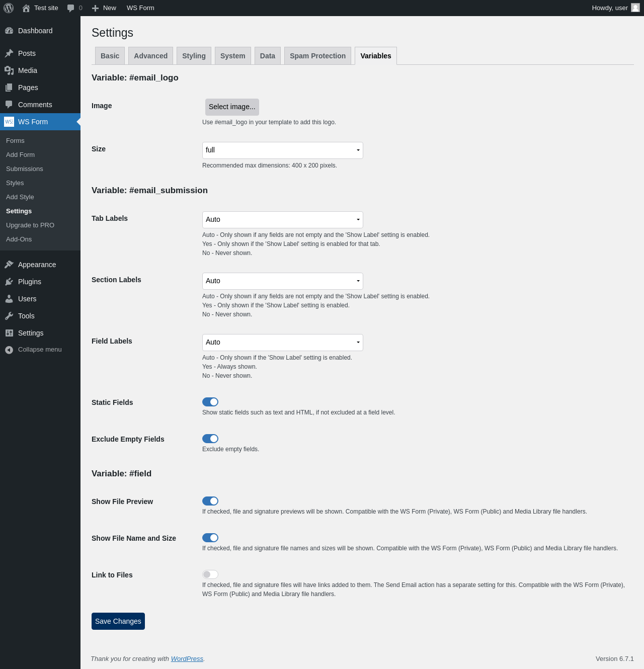Click the Tools wrench icon
This screenshot has width=644, height=669.
point(9,316)
